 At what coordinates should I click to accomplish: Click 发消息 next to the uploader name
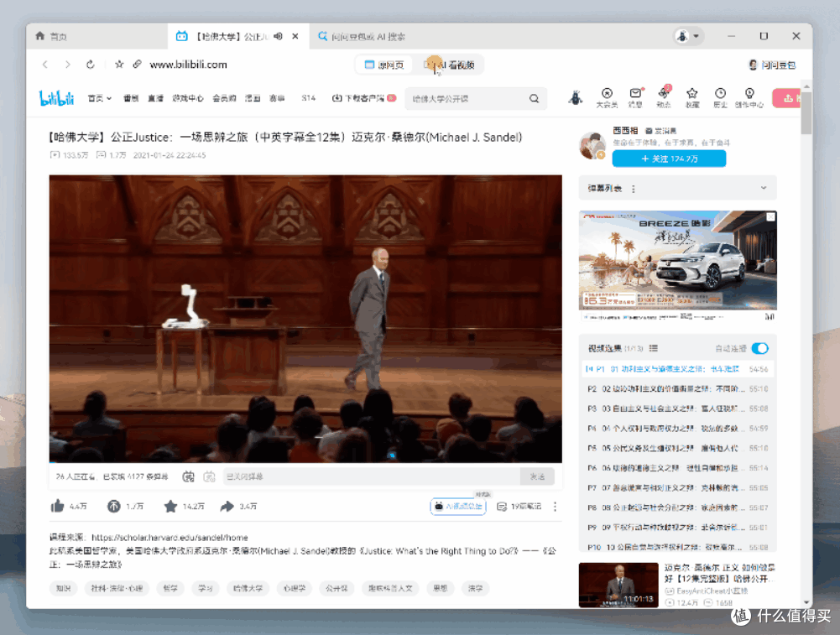click(x=661, y=131)
